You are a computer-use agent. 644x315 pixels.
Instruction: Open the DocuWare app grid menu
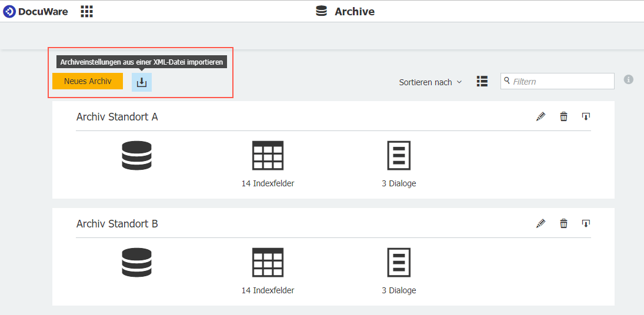coord(86,11)
